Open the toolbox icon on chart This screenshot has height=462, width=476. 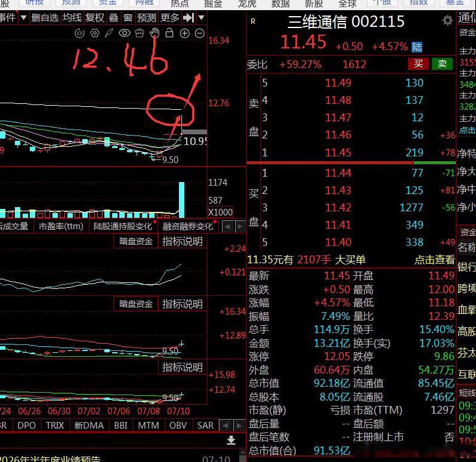(140, 33)
